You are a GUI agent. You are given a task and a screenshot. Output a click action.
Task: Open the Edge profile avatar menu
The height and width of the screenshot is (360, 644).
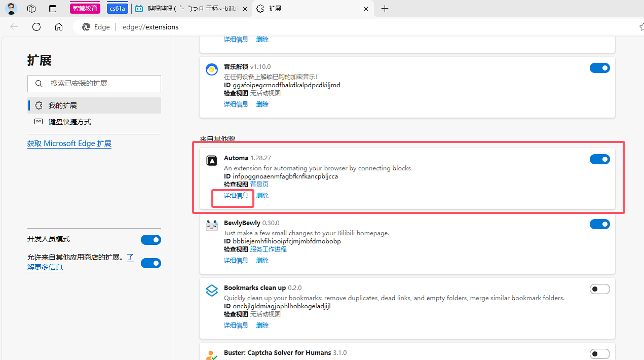[x=11, y=9]
